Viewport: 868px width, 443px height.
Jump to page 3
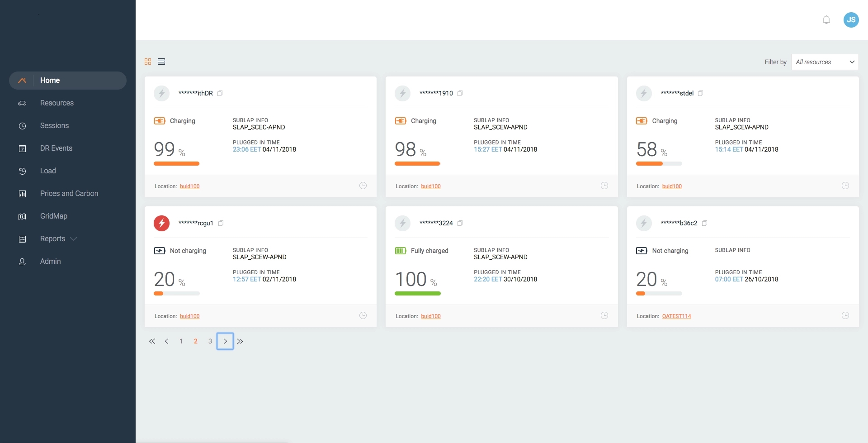210,341
